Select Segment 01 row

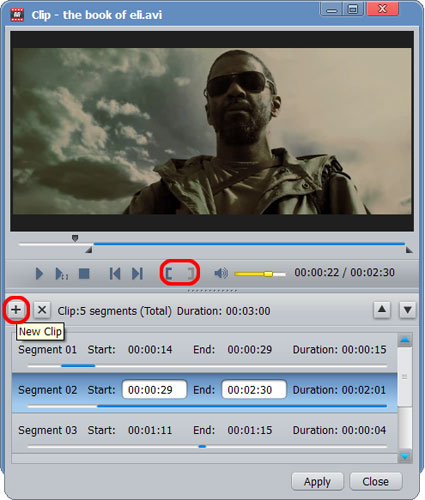(205, 353)
